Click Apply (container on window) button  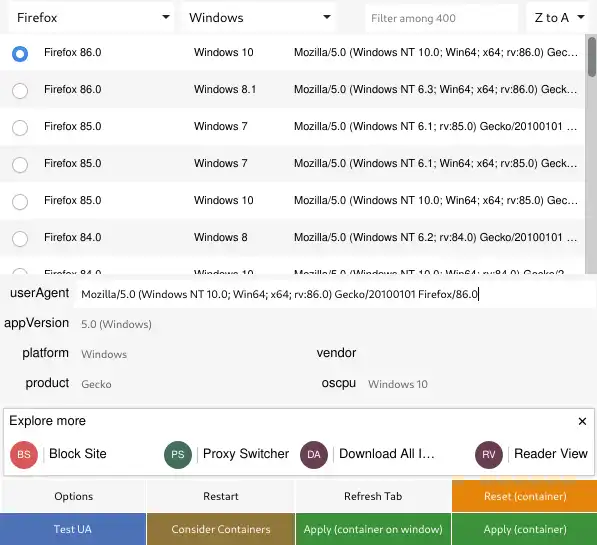coord(373,529)
